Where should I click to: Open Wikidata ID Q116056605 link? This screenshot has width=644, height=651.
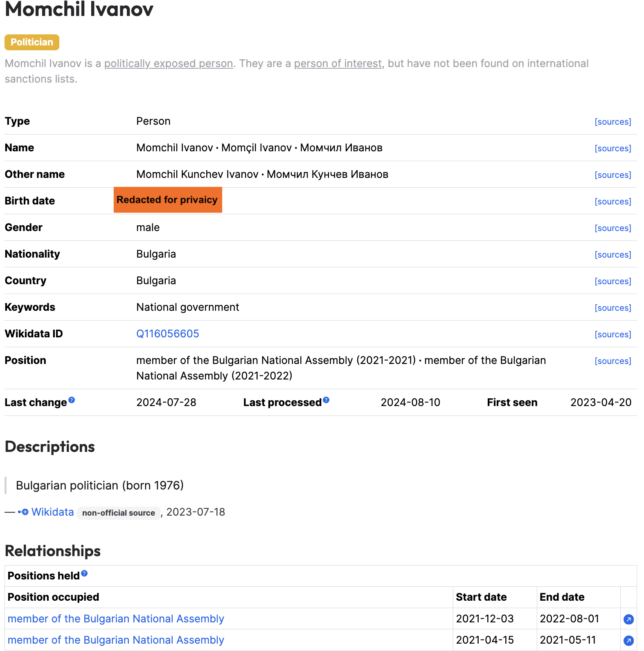click(168, 334)
